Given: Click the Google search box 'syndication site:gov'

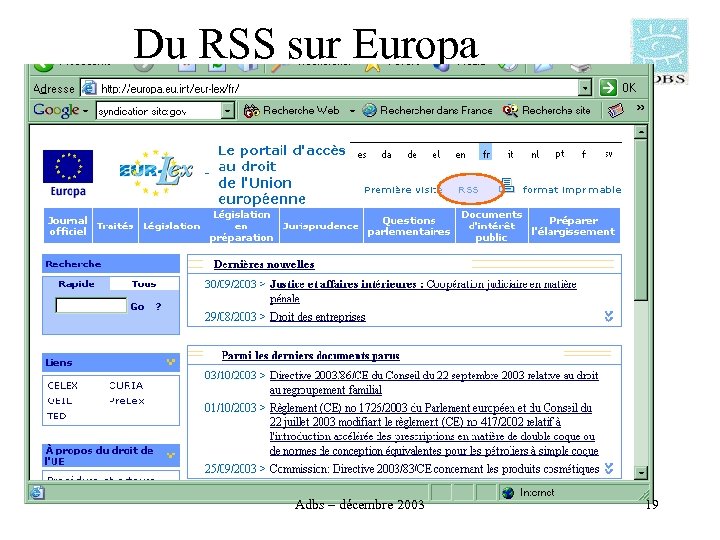Looking at the screenshot, I should point(159,111).
